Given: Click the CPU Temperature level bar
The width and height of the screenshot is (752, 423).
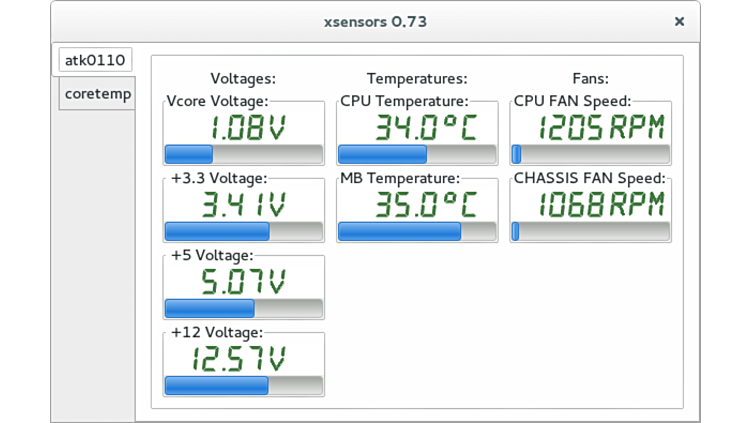Looking at the screenshot, I should pos(417,154).
